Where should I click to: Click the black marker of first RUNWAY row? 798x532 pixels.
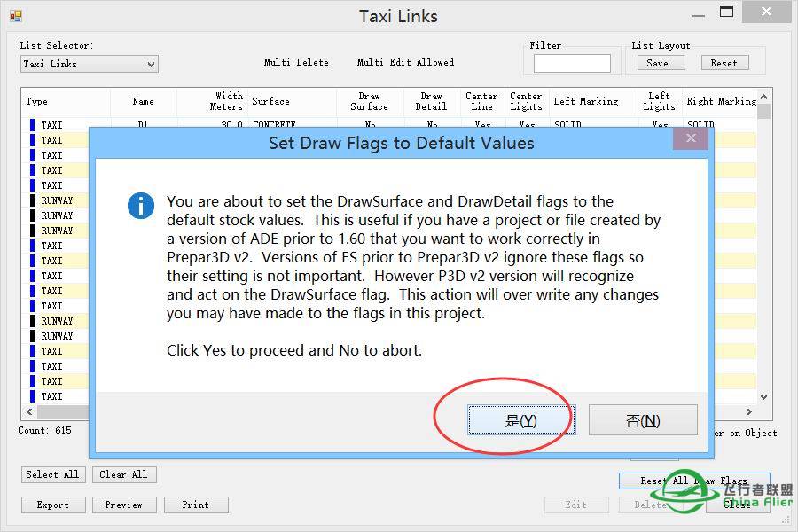point(33,200)
